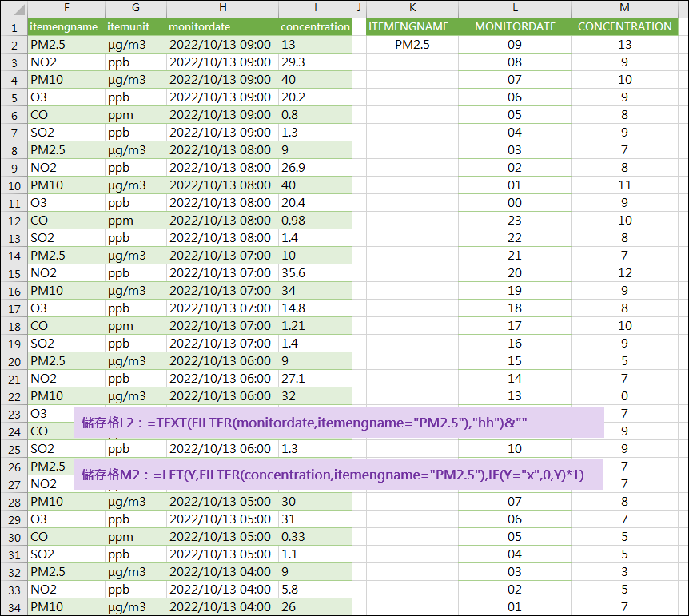The width and height of the screenshot is (689, 616).
Task: Select cell M2 showing 13
Action: point(624,45)
